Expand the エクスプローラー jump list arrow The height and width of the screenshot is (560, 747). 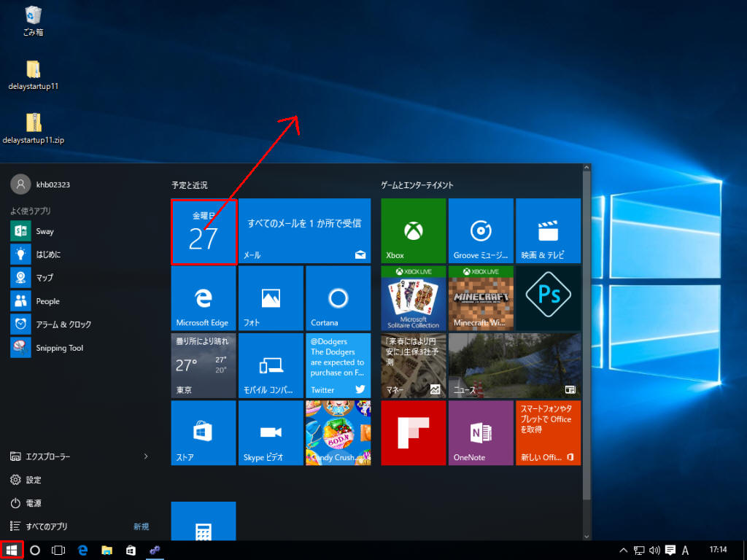(x=146, y=456)
